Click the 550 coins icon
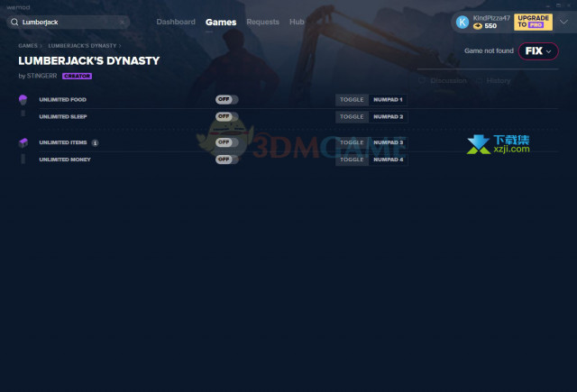 click(477, 26)
